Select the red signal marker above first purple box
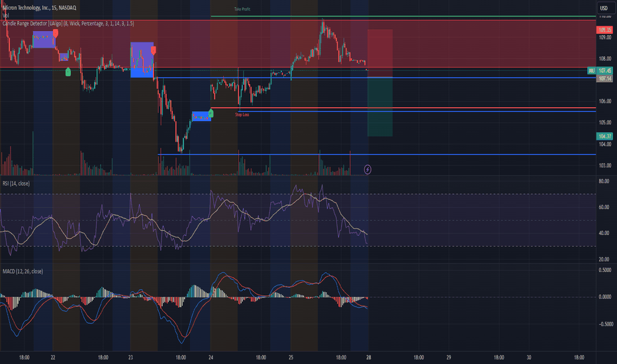Image resolution: width=617 pixels, height=364 pixels. tap(56, 34)
